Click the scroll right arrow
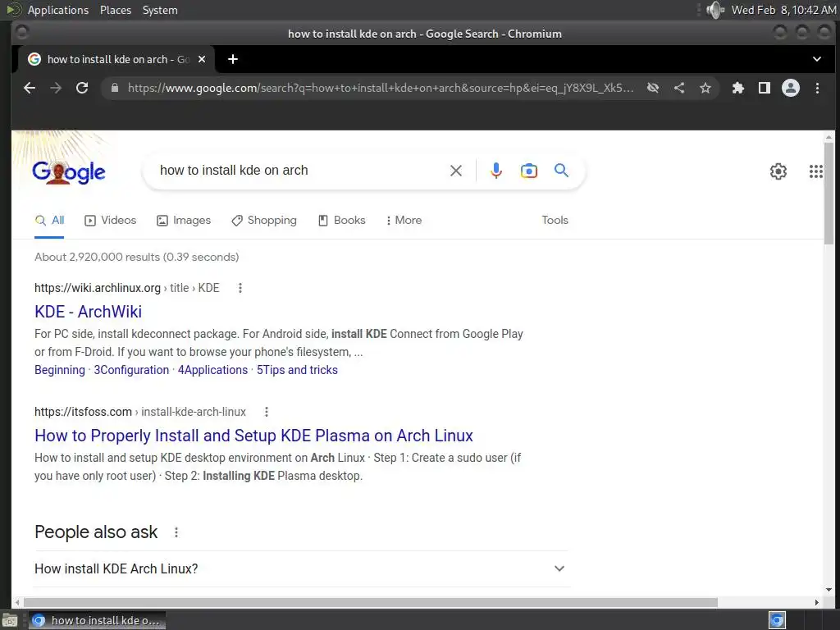Screen dimensions: 840x630 tap(817, 603)
